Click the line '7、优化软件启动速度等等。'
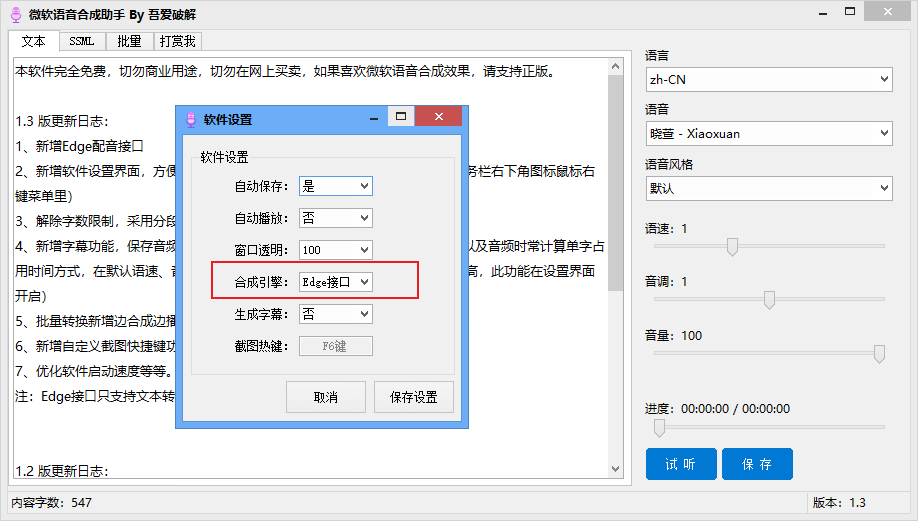This screenshot has width=918, height=521. coord(95,372)
